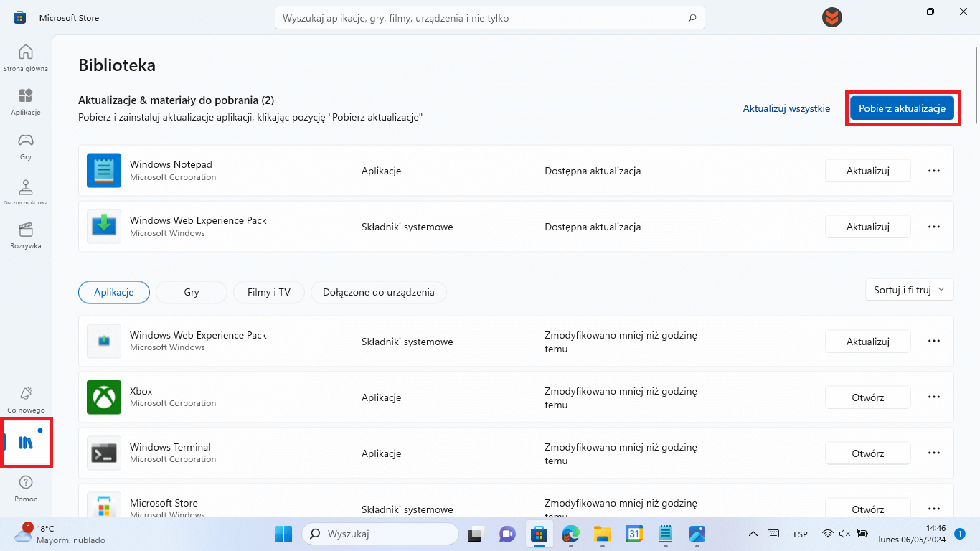Open more options for Web Experience Pack with Dostępna aktualizacja
The width and height of the screenshot is (980, 551).
tap(934, 227)
